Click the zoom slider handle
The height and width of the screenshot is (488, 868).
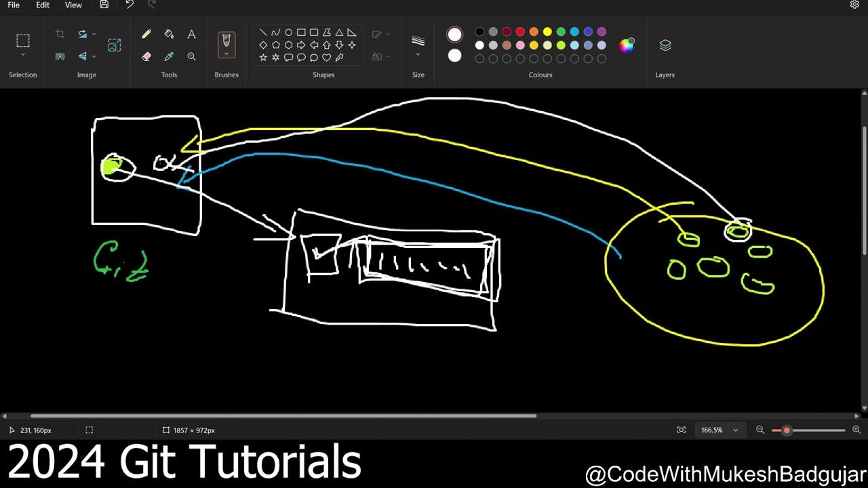(x=787, y=430)
